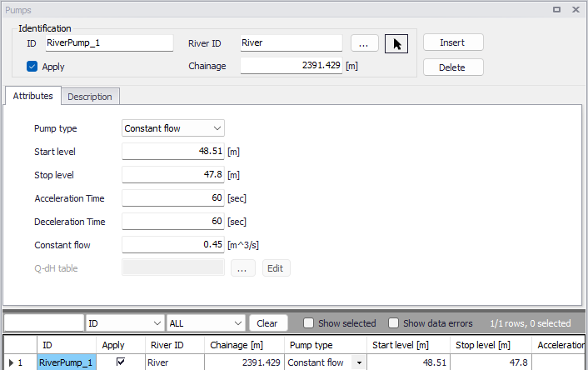This screenshot has height=370, width=588.
Task: Click the 2391.429 chainage table cell
Action: 245,362
